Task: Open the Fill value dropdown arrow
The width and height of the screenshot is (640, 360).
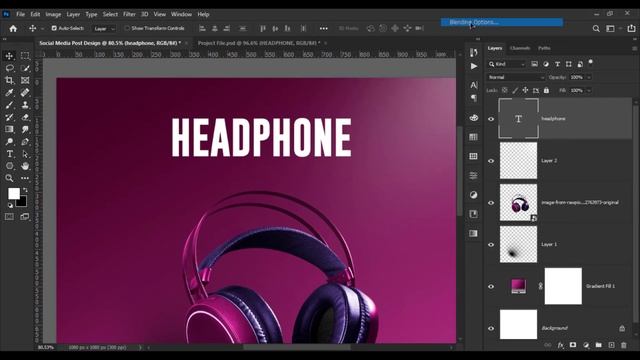Action: [589, 90]
